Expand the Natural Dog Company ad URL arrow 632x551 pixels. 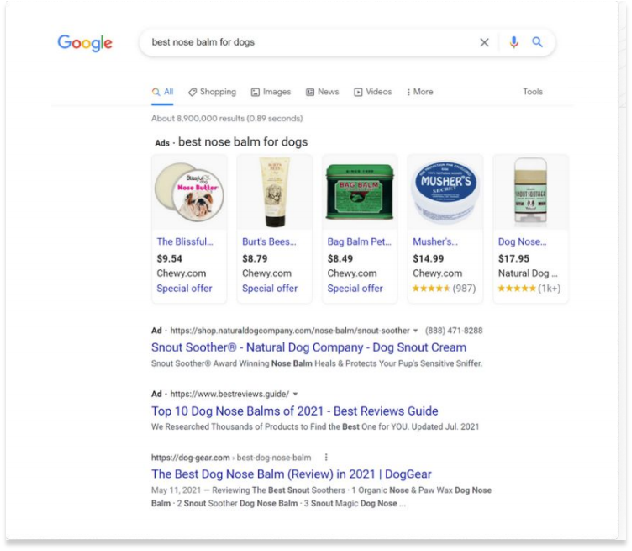click(415, 330)
